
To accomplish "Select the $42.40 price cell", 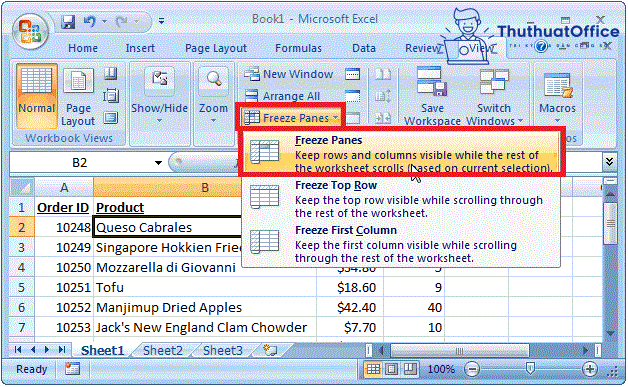I will point(350,307).
